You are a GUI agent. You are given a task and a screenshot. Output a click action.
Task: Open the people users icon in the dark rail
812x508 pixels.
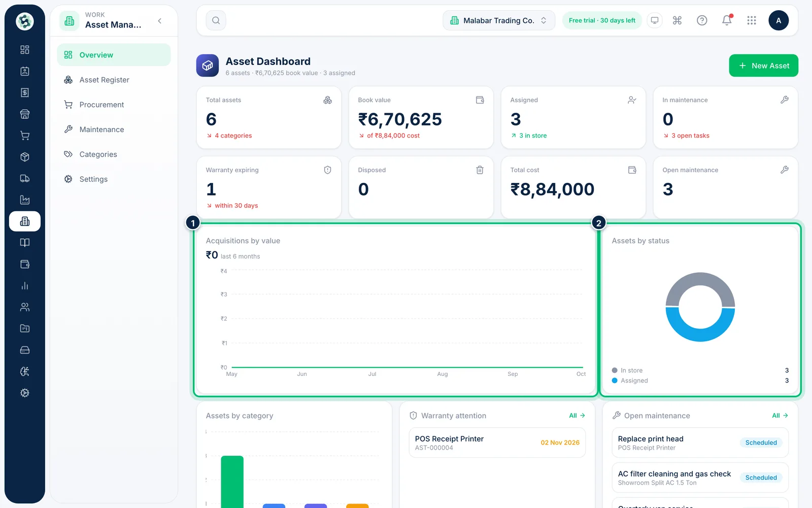click(x=24, y=307)
